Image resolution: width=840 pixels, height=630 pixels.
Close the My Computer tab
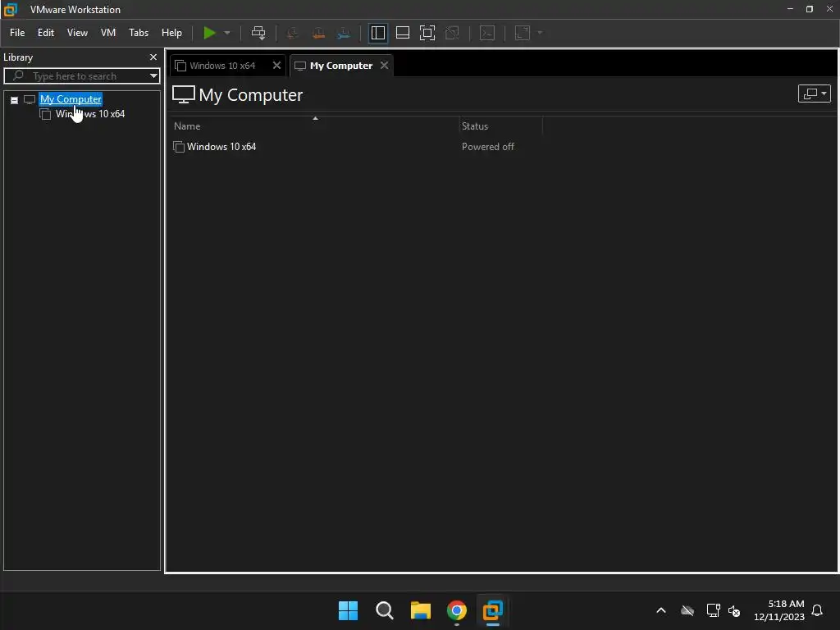pyautogui.click(x=384, y=66)
